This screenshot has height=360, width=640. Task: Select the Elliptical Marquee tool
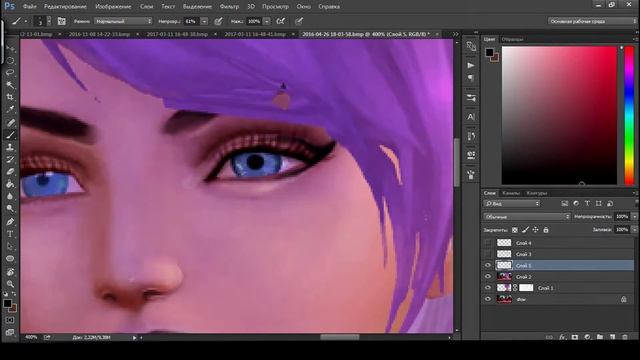10,60
